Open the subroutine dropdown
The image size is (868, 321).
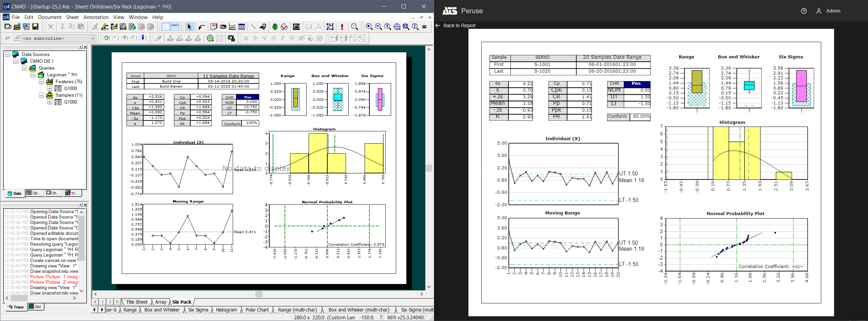(x=93, y=38)
